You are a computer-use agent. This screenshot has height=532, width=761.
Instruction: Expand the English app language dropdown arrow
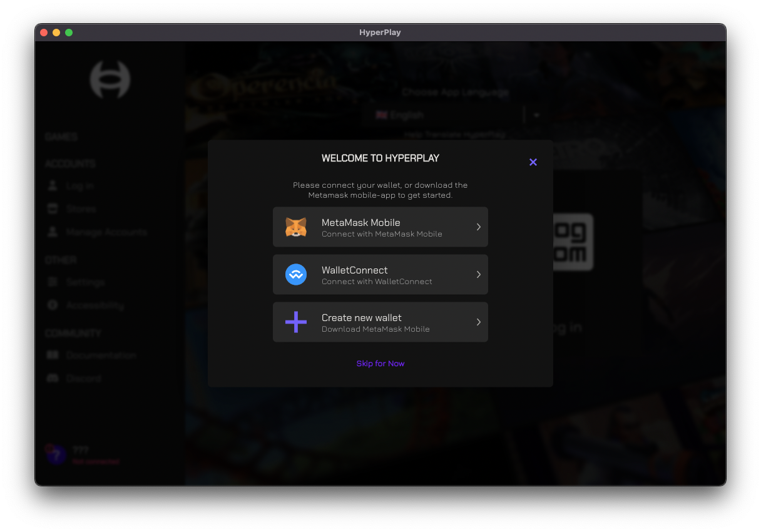coord(536,115)
